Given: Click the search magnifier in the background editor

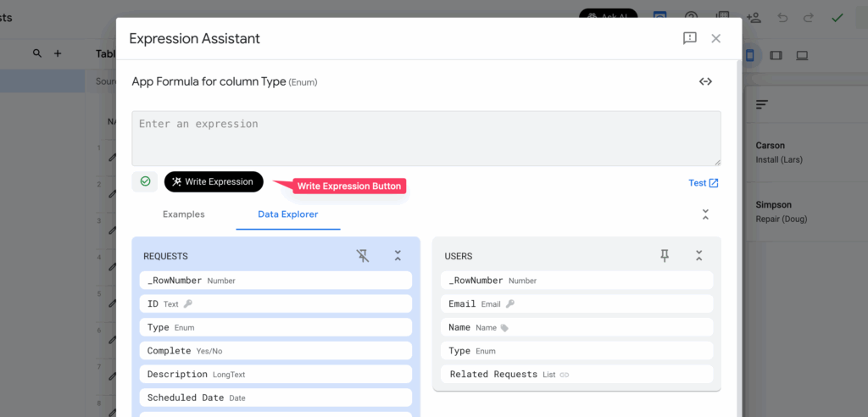Looking at the screenshot, I should [x=37, y=53].
